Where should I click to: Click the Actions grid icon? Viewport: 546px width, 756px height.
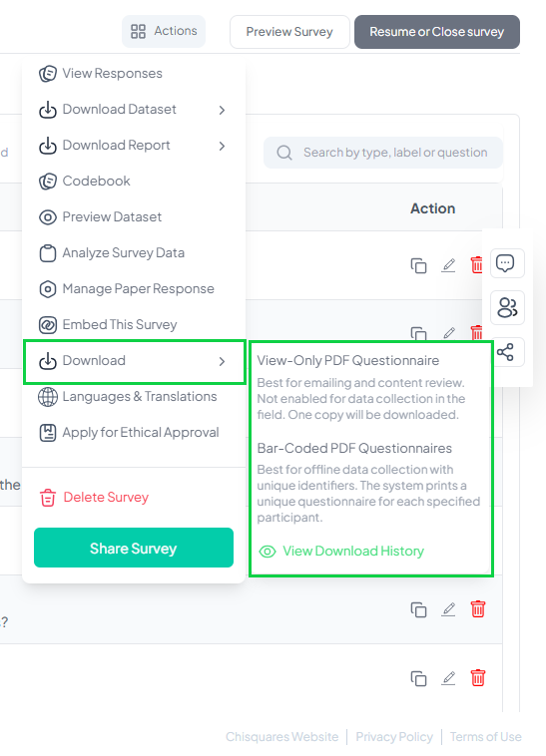[x=138, y=31]
